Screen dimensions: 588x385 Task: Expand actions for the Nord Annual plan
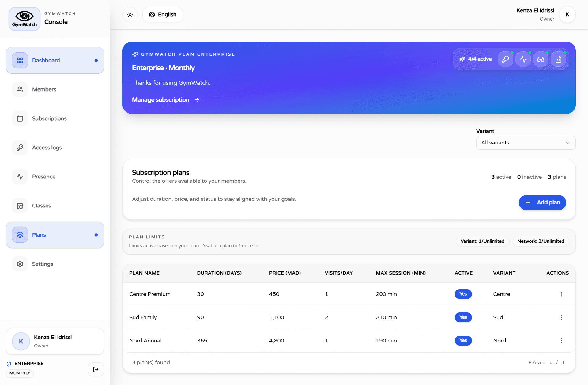coord(561,340)
